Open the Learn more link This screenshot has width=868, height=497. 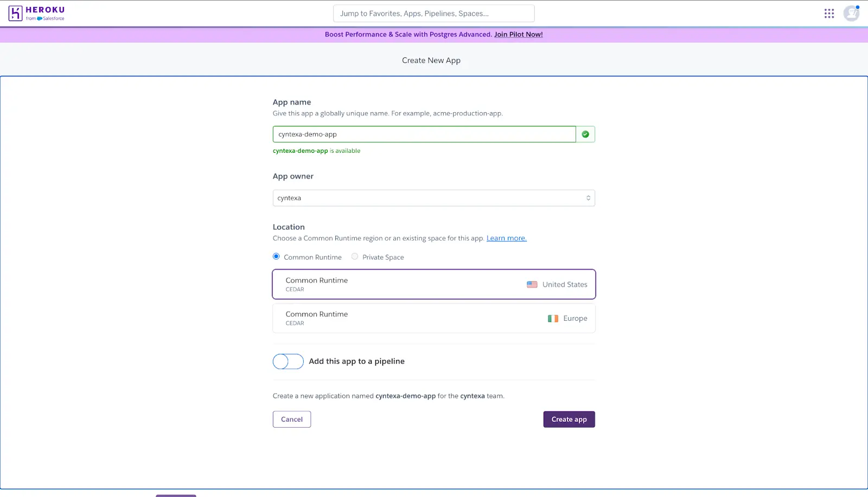coord(506,238)
